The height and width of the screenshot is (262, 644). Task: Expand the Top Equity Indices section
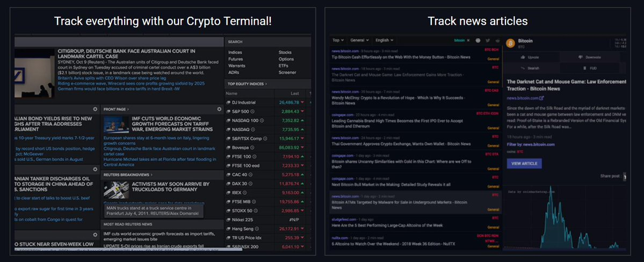point(248,84)
